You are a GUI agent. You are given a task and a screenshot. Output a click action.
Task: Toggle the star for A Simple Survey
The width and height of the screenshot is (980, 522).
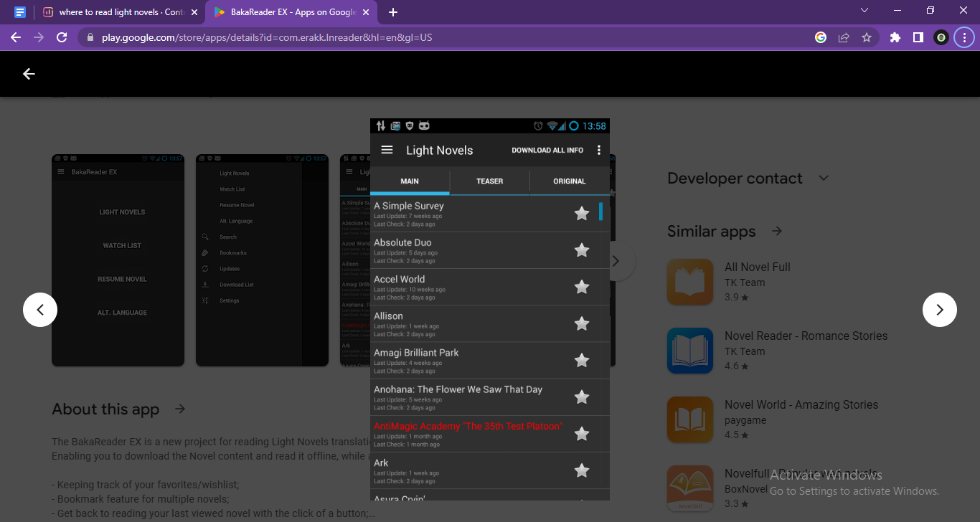point(582,214)
